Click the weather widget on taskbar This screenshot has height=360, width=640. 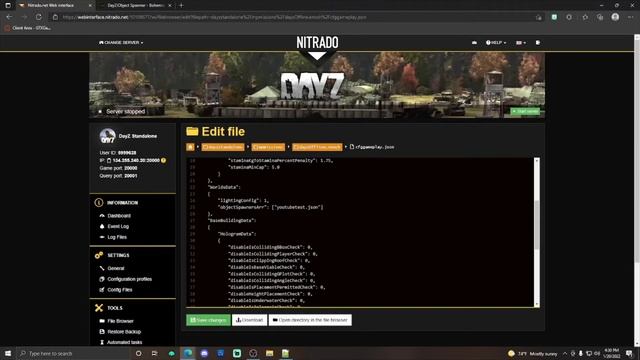532,353
